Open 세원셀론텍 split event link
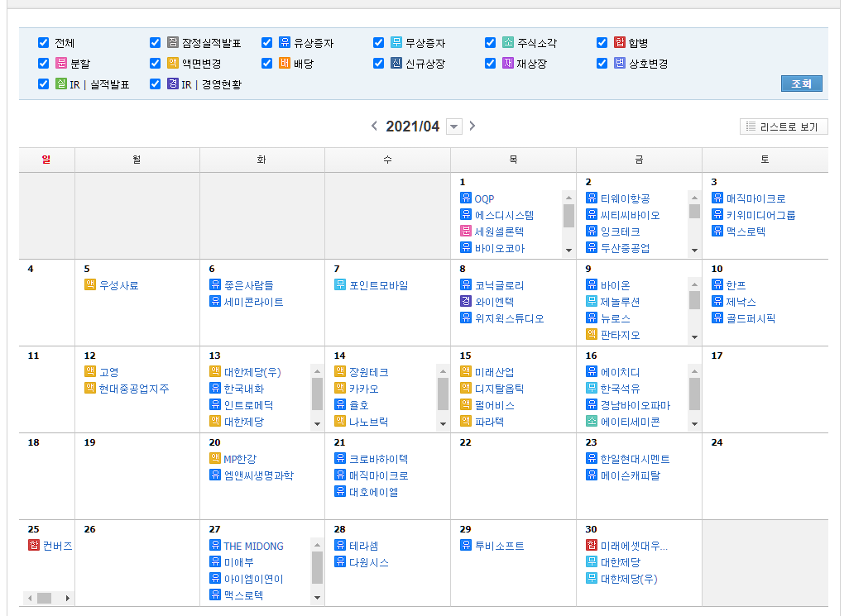 pos(499,232)
